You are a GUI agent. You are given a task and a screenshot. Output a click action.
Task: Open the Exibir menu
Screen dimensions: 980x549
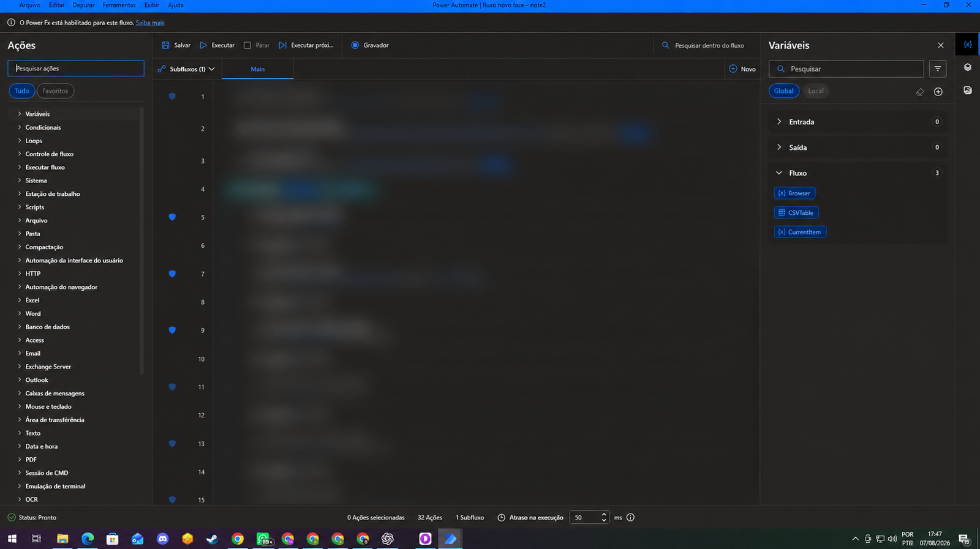[152, 5]
